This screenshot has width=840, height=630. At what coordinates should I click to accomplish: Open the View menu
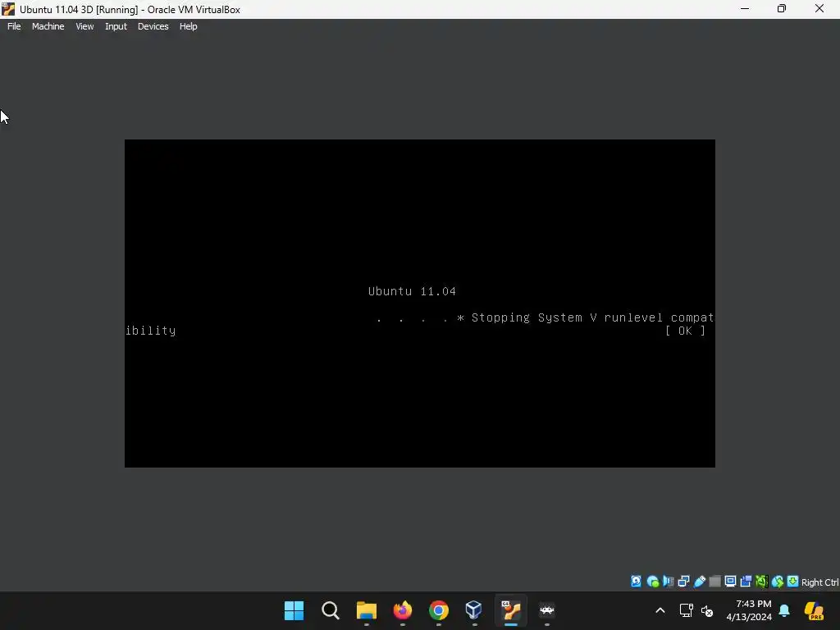click(x=84, y=26)
